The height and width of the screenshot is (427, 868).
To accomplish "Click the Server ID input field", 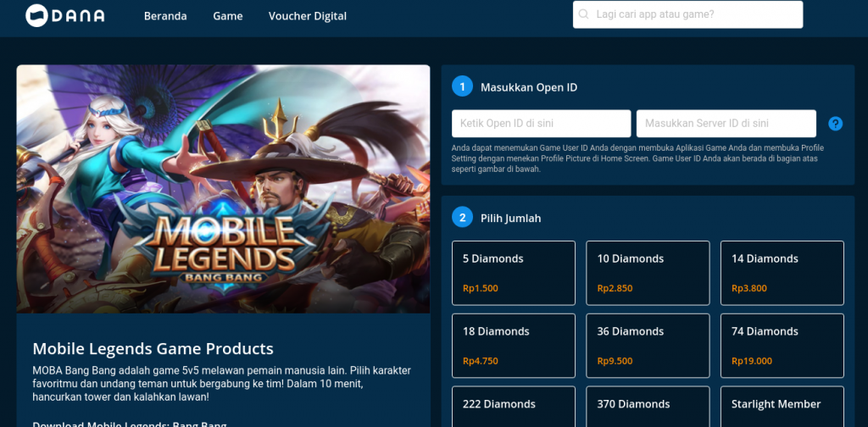I will coord(726,124).
